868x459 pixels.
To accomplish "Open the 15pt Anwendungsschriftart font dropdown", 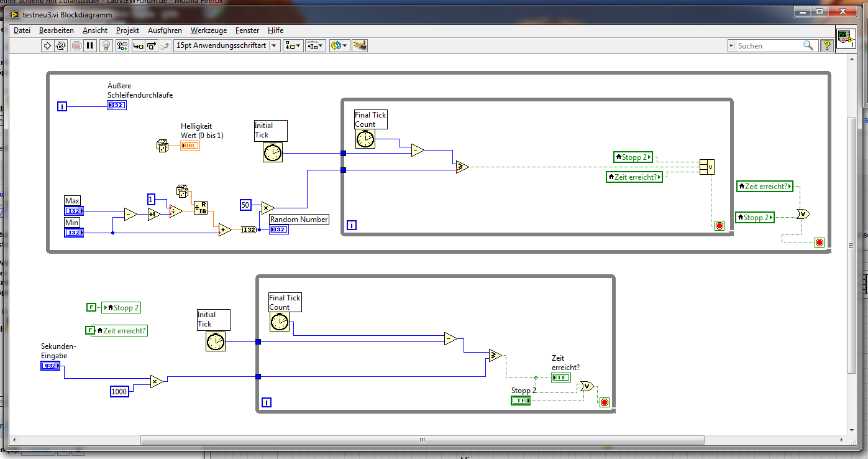I will (x=227, y=45).
